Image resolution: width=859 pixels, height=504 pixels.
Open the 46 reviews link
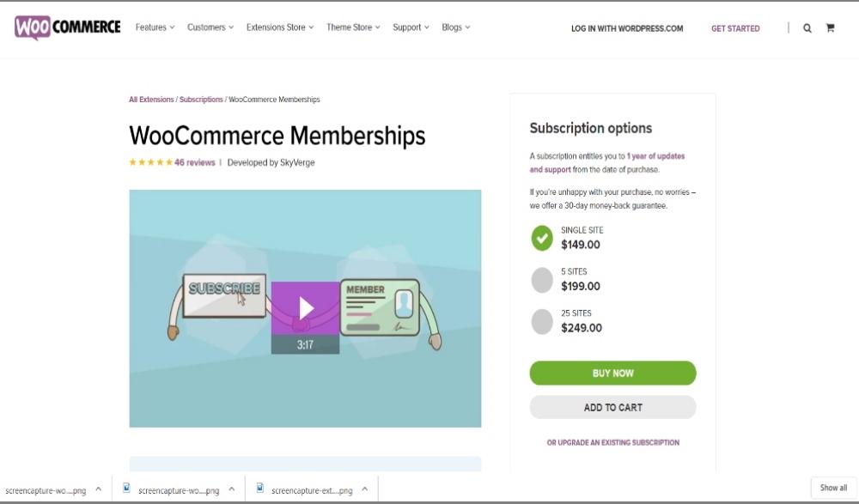(x=194, y=162)
